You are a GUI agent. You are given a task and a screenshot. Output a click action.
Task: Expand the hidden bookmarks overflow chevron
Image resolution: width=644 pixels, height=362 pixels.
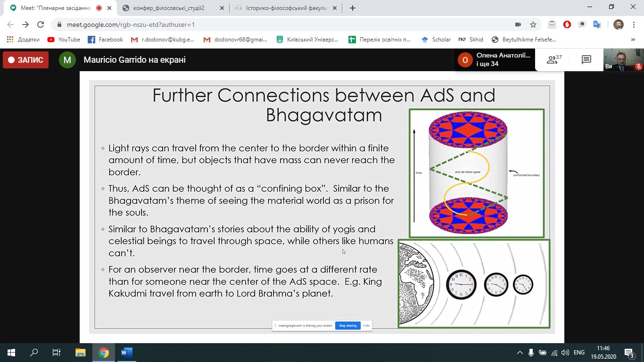(633, 40)
